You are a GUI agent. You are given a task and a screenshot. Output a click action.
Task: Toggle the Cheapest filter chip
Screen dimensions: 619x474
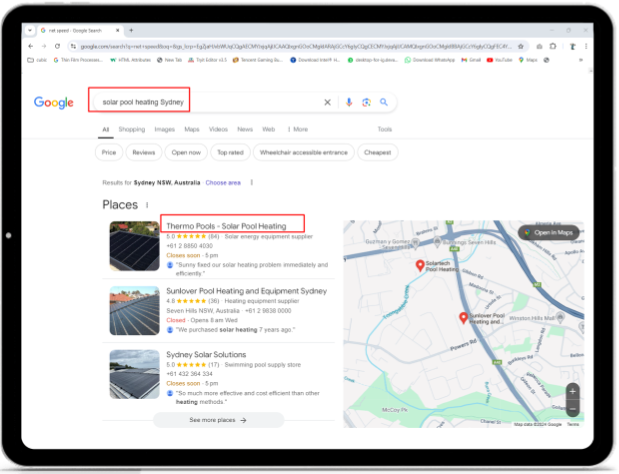377,152
